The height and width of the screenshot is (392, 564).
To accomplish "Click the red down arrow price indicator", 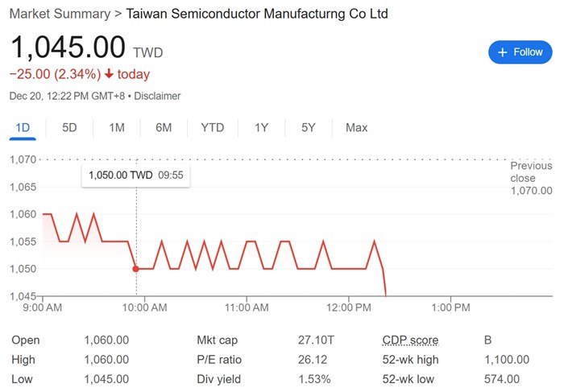I will pyautogui.click(x=109, y=74).
